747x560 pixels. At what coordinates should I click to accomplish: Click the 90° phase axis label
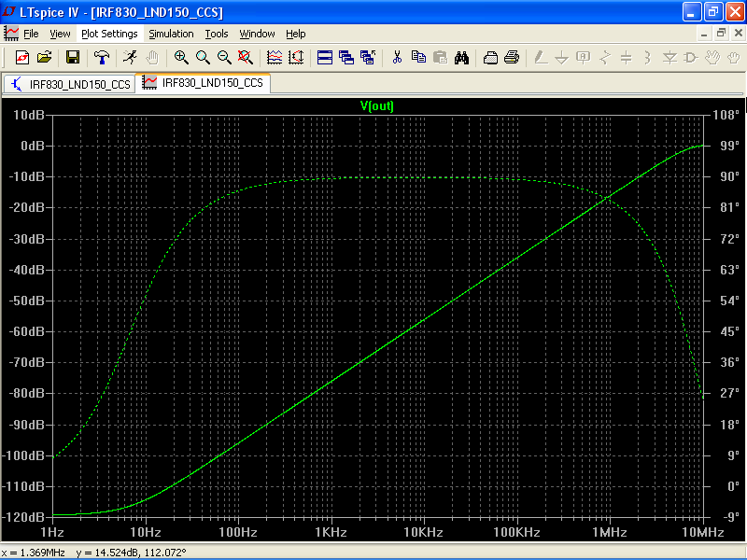[729, 176]
